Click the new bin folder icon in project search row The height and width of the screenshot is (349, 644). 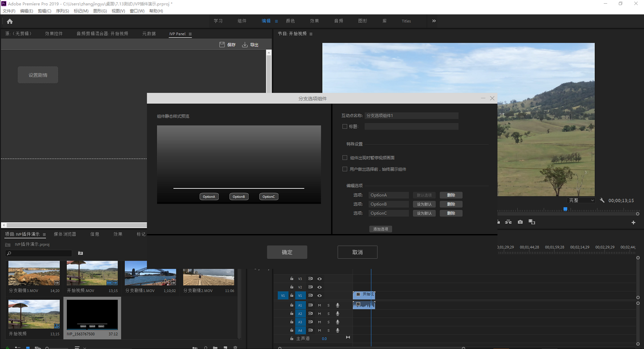(80, 253)
